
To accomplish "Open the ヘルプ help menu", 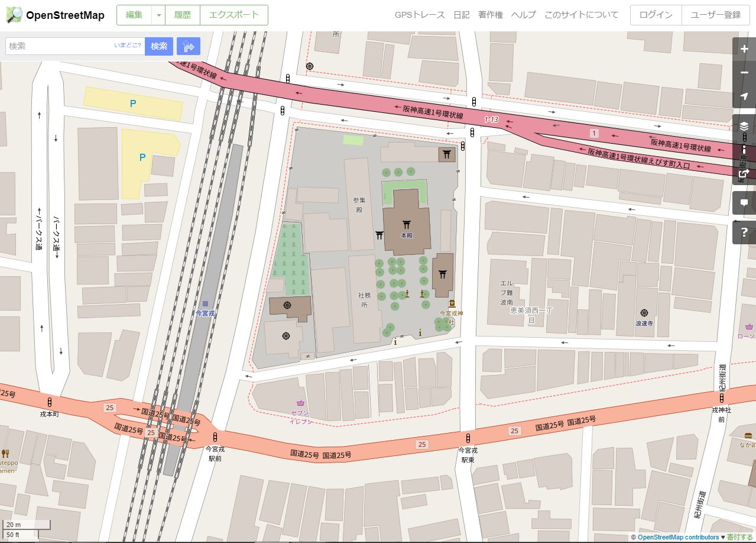I will tap(524, 15).
